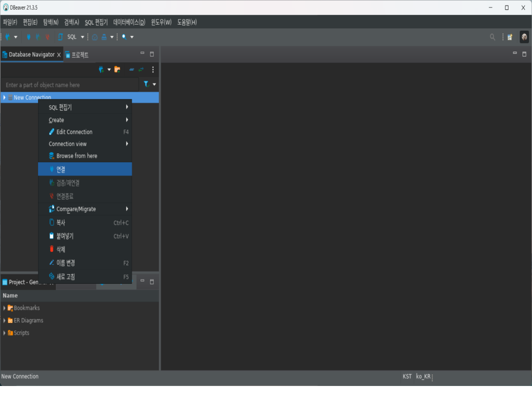Screen dimensions: 532x394
Task: Click 연결종료 in context menu
Action: 85,196
